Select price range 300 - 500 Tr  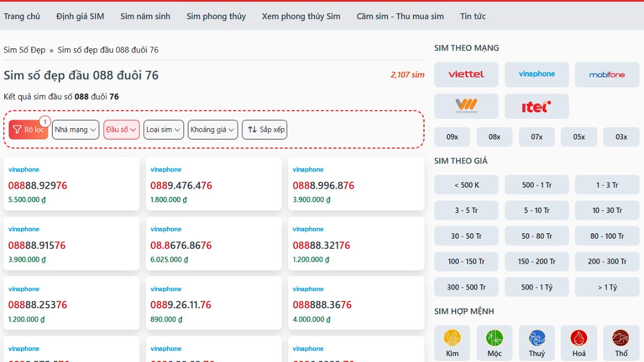(466, 287)
